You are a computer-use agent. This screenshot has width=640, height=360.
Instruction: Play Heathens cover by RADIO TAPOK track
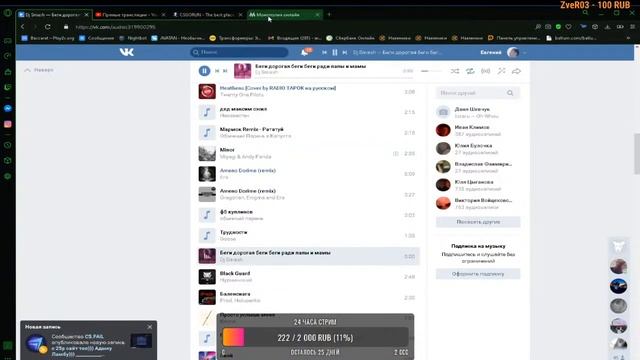309,91
